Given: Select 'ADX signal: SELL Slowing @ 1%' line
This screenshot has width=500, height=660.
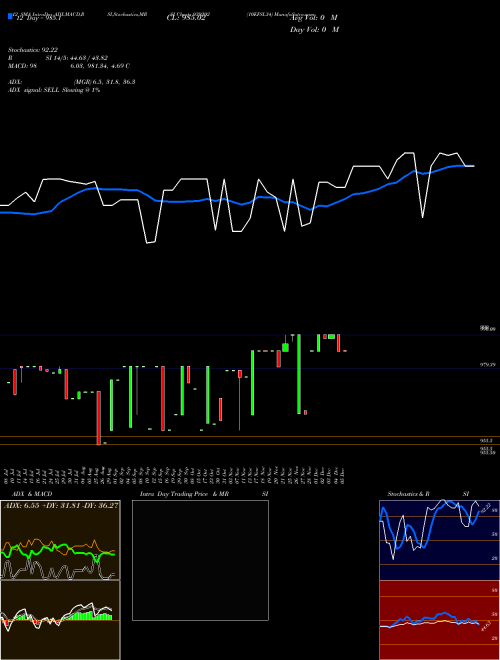Looking at the screenshot, I should coord(54,90).
